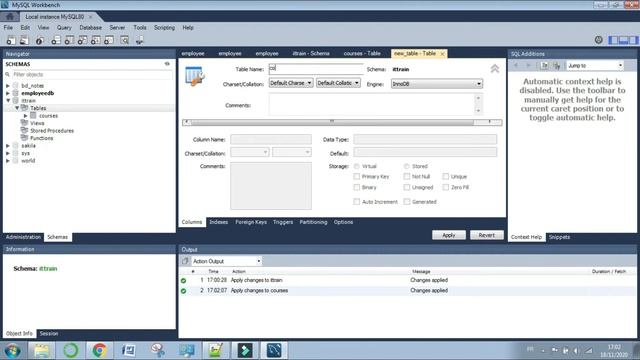The width and height of the screenshot is (640, 360).
Task: Click clear output icon beside Action Output
Action: 185,261
